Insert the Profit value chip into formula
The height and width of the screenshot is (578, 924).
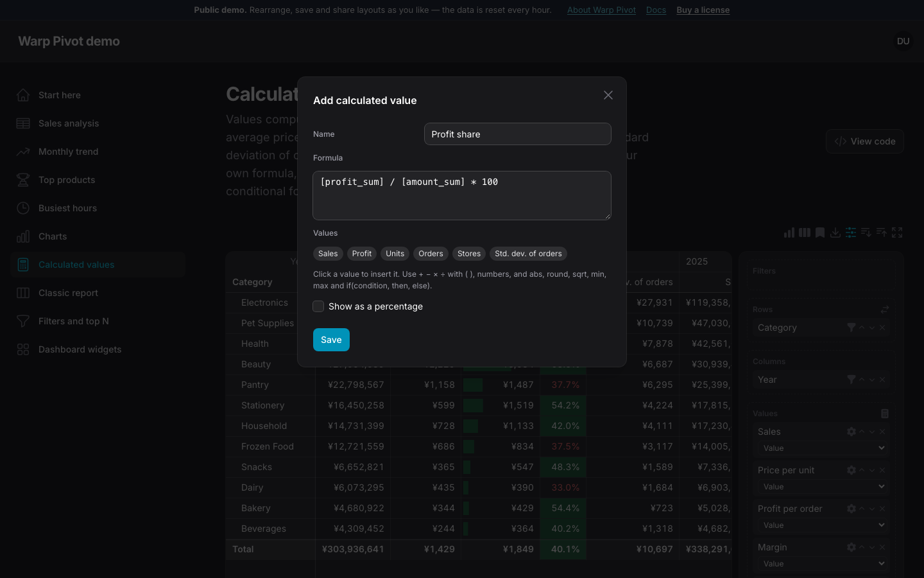tap(362, 254)
